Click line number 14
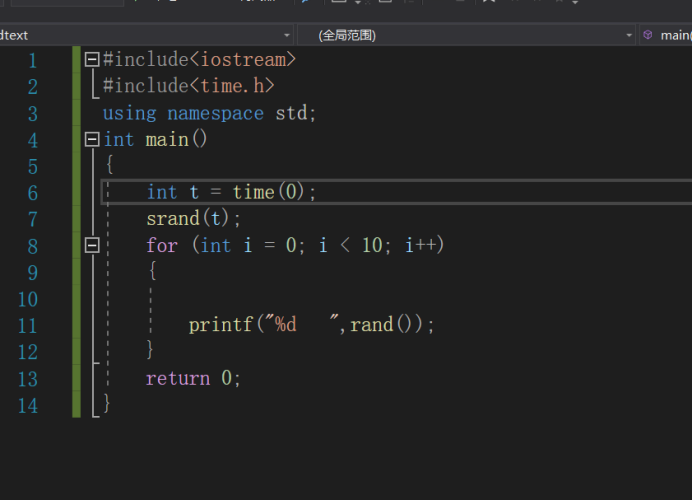Viewport: 693px width, 500px height. [28, 406]
